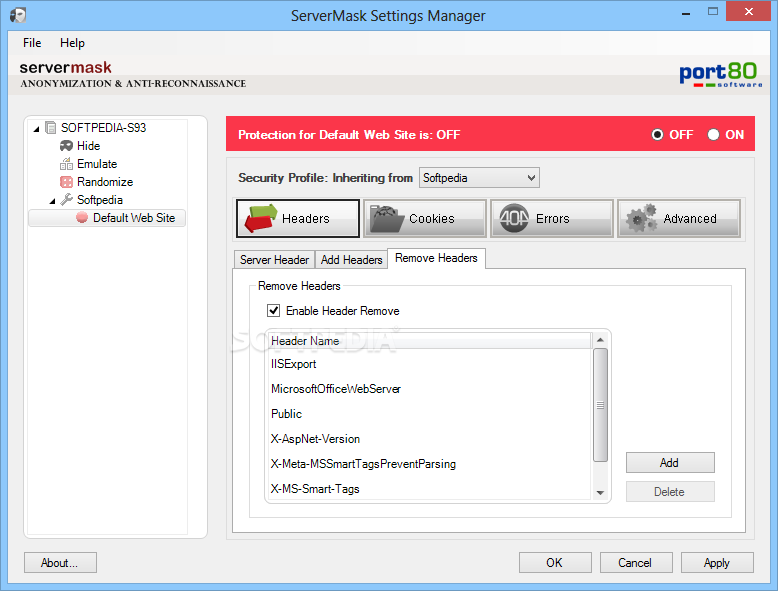Open the Help menu
The height and width of the screenshot is (591, 778).
click(72, 43)
